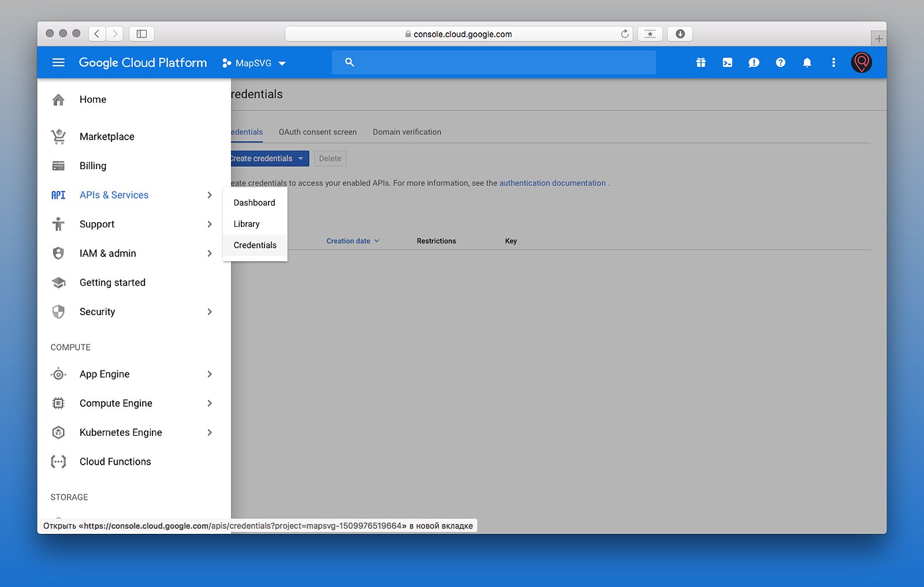Screen dimensions: 924x587
Task: Expand the Support submenu chevron
Action: (210, 224)
